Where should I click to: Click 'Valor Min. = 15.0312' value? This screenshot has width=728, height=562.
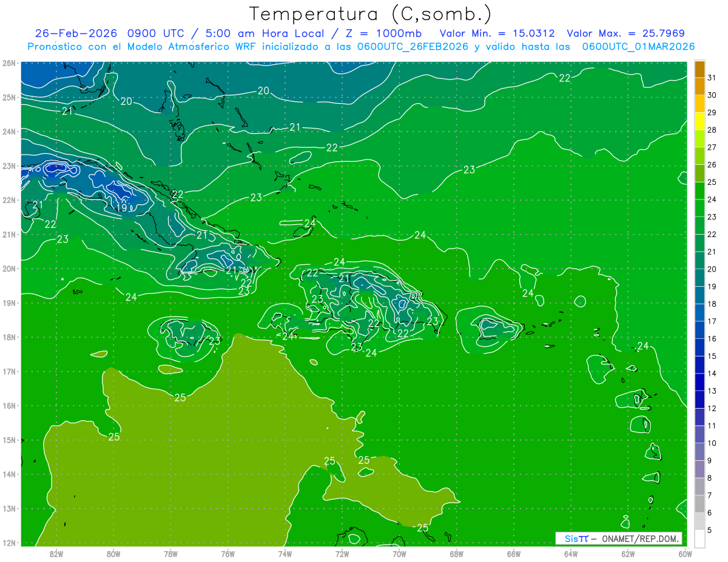click(x=497, y=33)
